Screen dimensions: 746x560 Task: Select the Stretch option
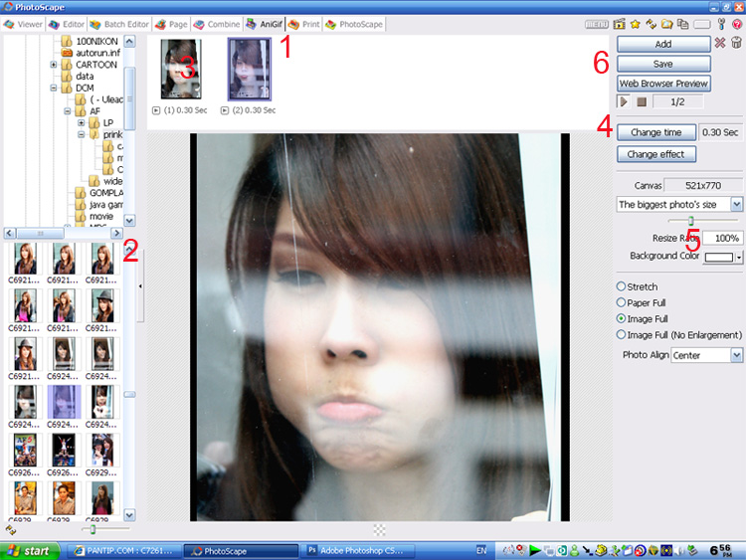tap(637, 286)
